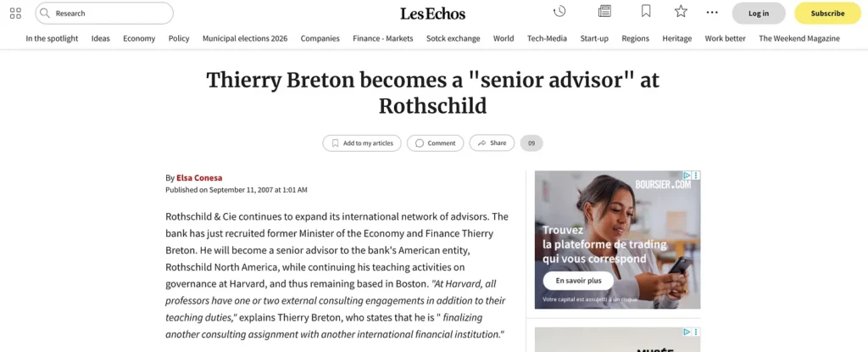Open the three-dots more options
Screen dimensions: 868x352
[x=712, y=13]
